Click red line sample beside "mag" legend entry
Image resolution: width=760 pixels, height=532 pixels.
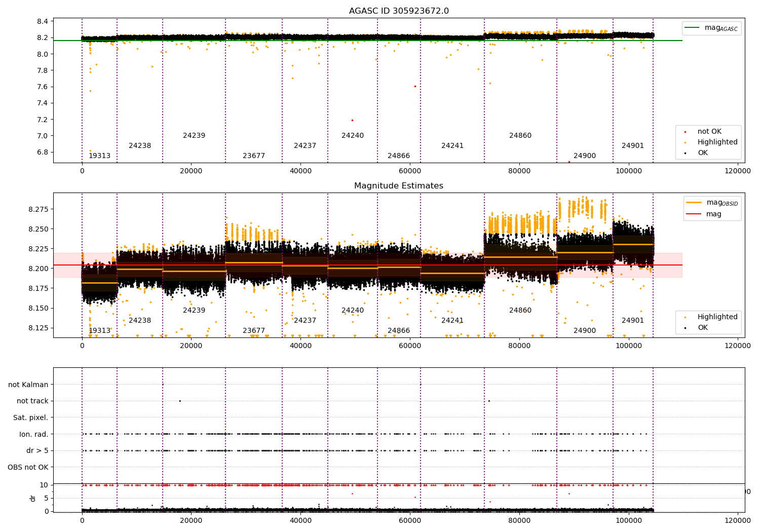point(693,214)
